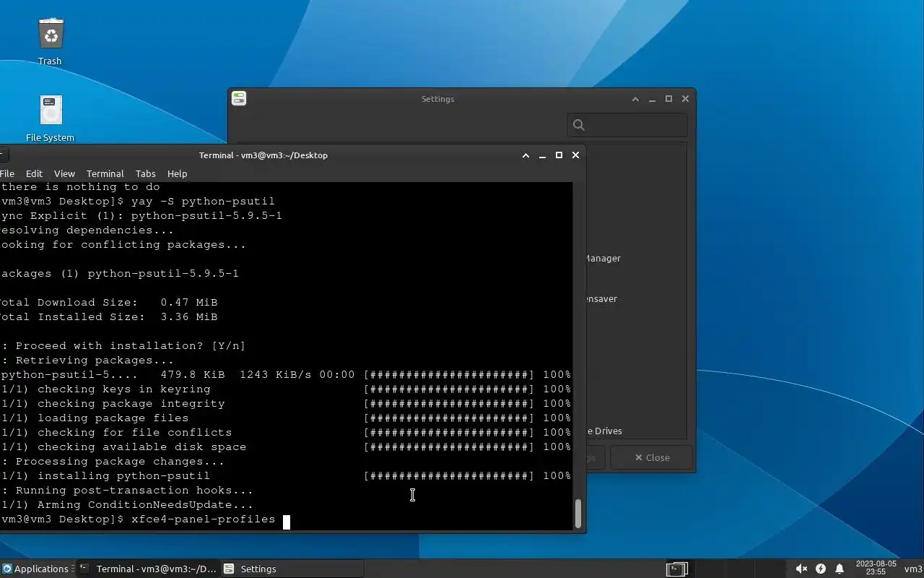Click the 'Total Installed Size: 3.36 MiB' line

pyautogui.click(x=108, y=317)
